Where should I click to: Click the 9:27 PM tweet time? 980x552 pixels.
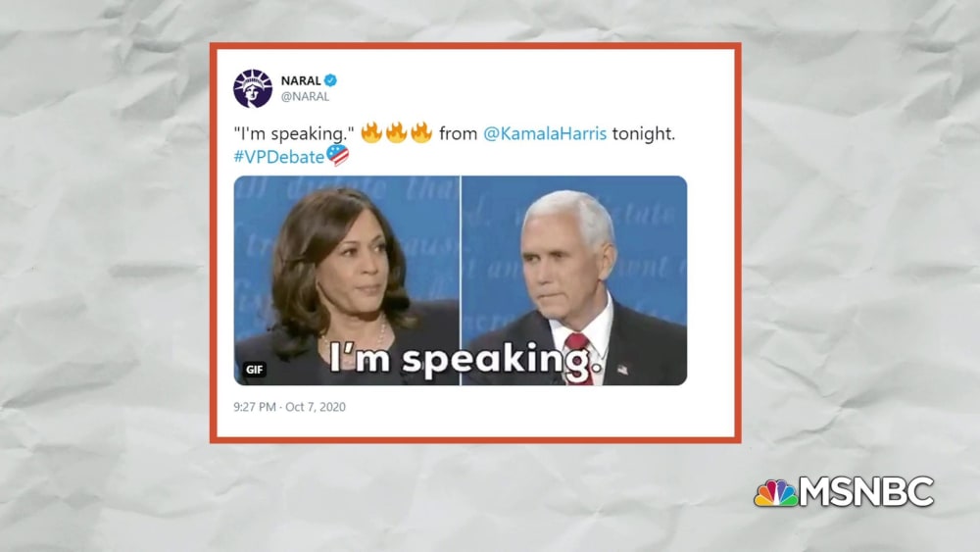(255, 407)
